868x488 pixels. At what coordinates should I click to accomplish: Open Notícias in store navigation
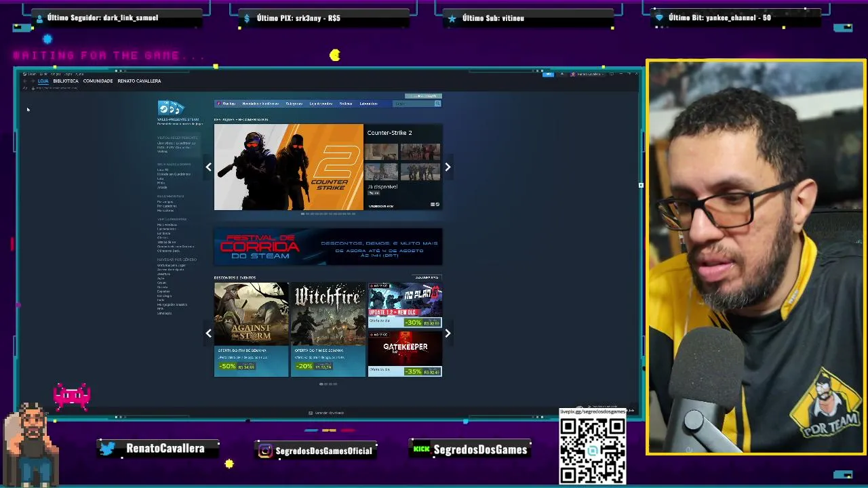[346, 104]
